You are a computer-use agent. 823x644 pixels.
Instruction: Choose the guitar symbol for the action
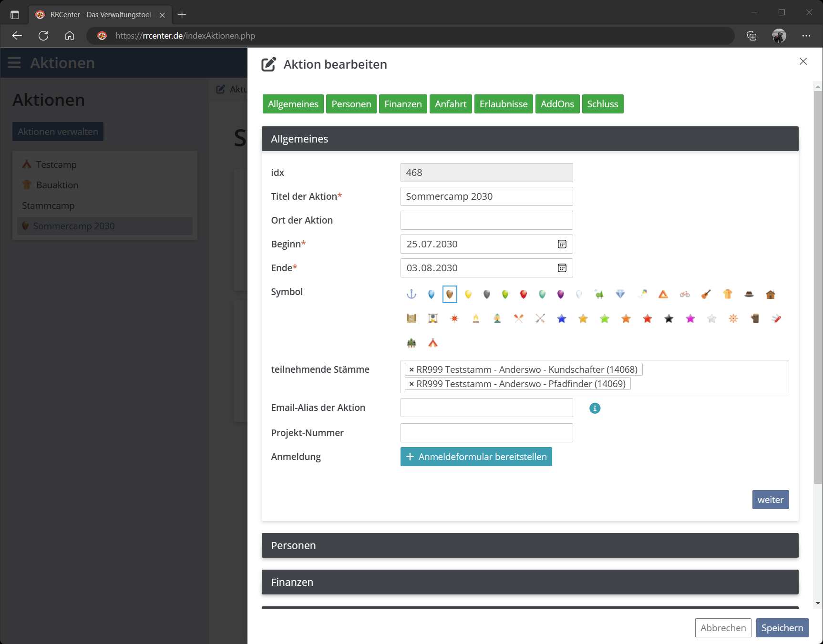[706, 295]
